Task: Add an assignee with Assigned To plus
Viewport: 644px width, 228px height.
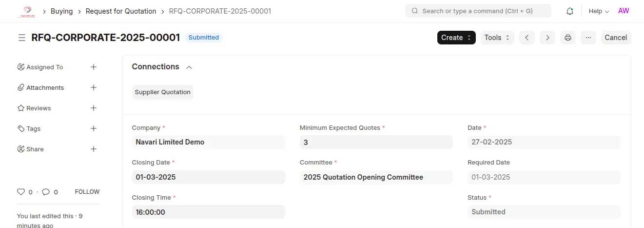Action: pos(94,67)
